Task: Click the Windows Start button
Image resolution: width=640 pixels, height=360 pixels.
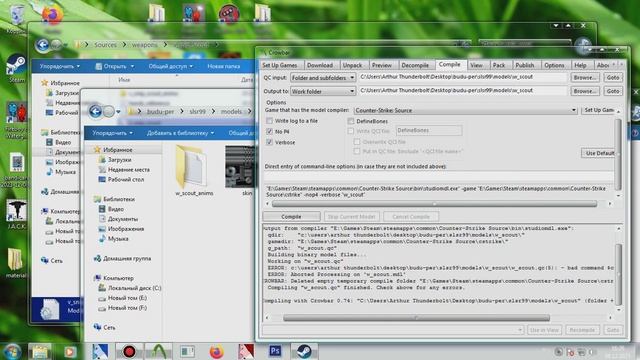Action: (x=11, y=351)
